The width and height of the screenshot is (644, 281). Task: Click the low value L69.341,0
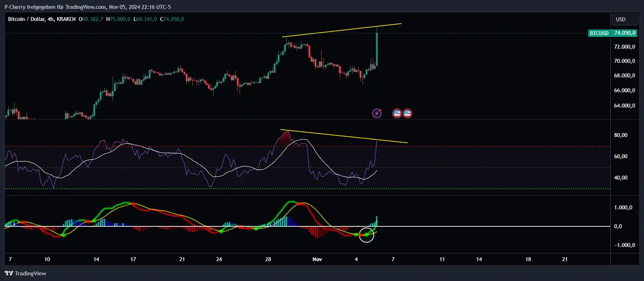coord(145,19)
